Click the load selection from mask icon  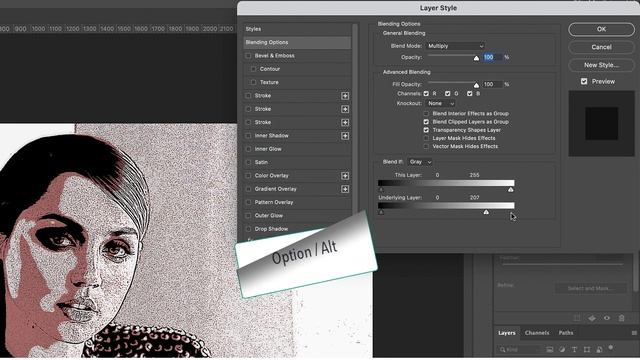point(577,318)
